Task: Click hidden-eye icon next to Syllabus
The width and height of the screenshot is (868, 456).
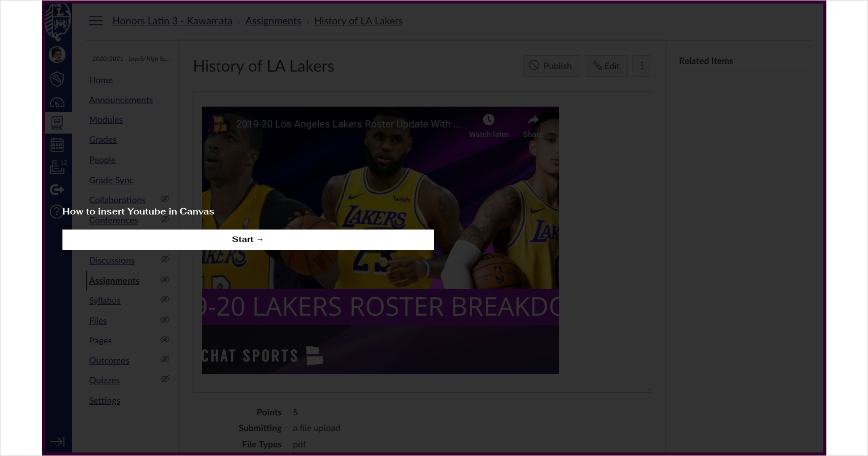Action: (165, 299)
